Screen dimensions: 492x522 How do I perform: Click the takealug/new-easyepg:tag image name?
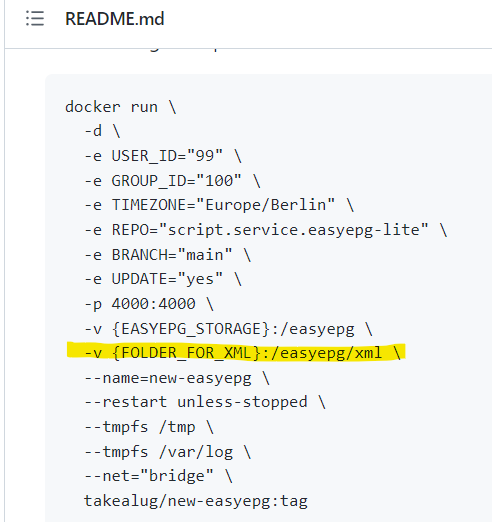click(196, 501)
